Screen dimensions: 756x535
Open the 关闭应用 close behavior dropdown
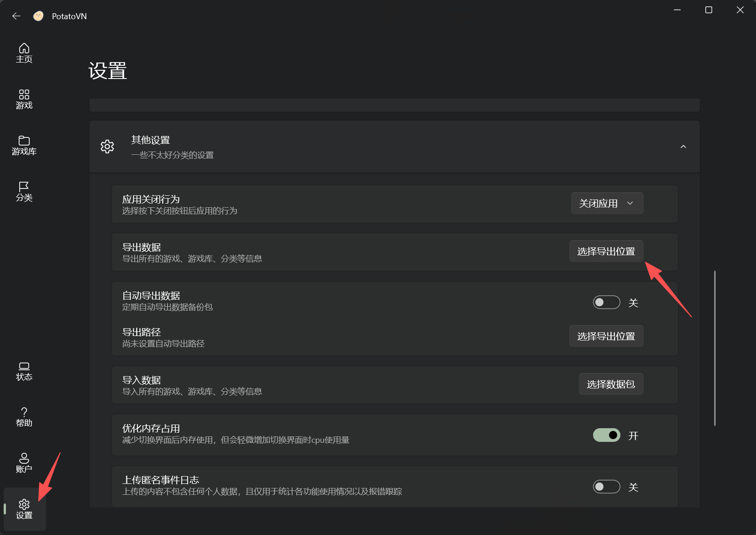point(607,203)
